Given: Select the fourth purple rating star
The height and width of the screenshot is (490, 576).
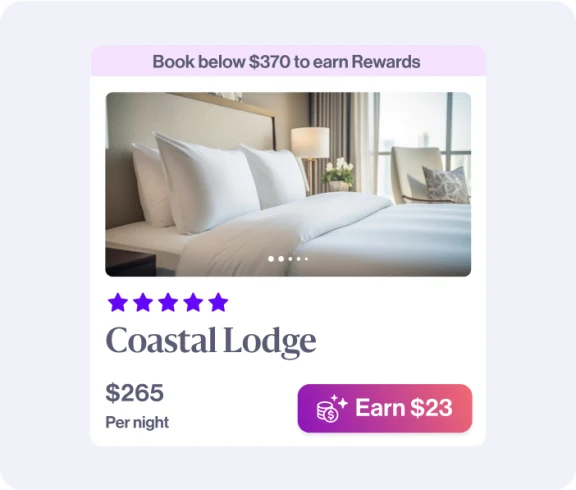Looking at the screenshot, I should [193, 302].
